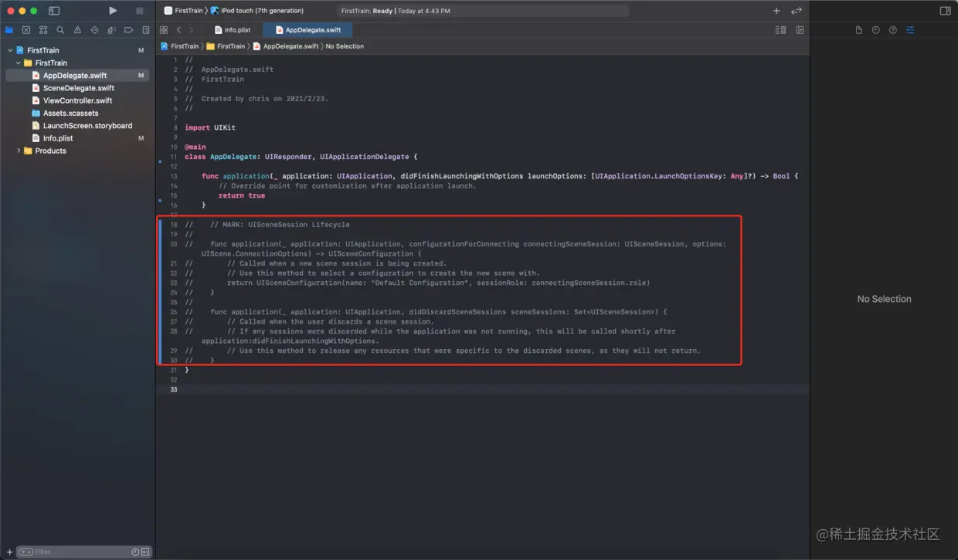The width and height of the screenshot is (958, 560).
Task: Open related items grid menu
Action: (x=164, y=30)
